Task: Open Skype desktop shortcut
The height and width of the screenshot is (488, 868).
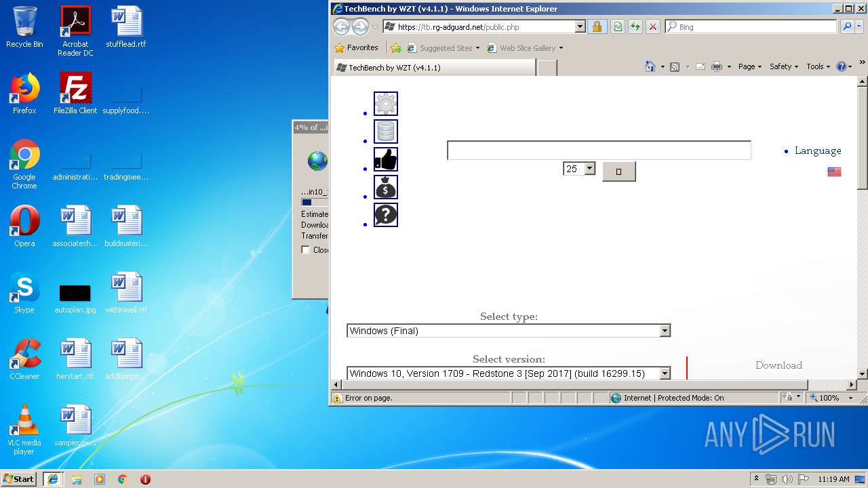Action: pyautogui.click(x=24, y=293)
